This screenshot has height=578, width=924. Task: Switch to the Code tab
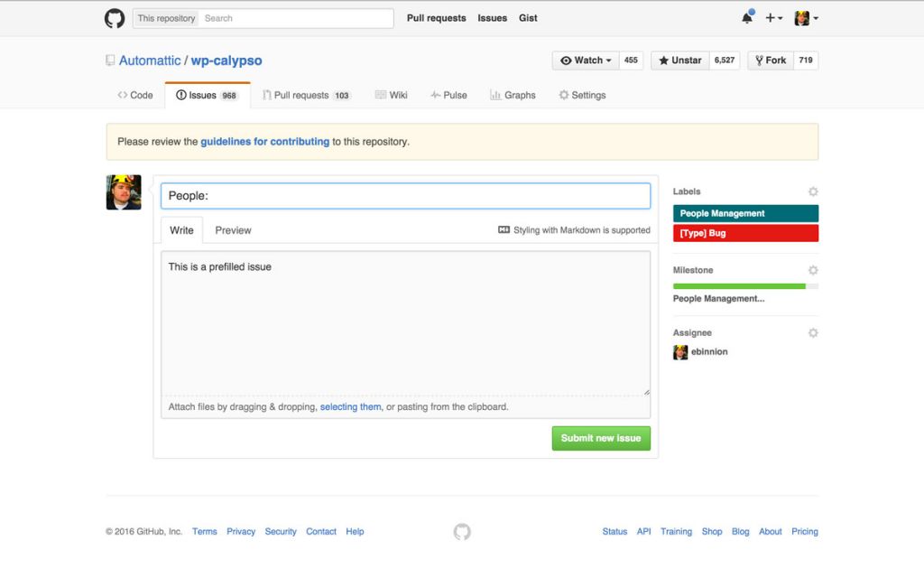135,95
